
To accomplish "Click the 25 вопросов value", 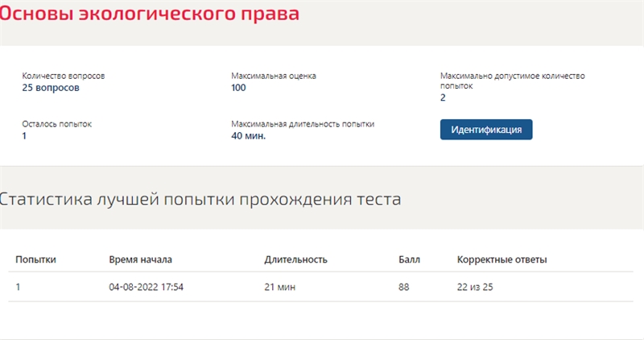I will 51,88.
